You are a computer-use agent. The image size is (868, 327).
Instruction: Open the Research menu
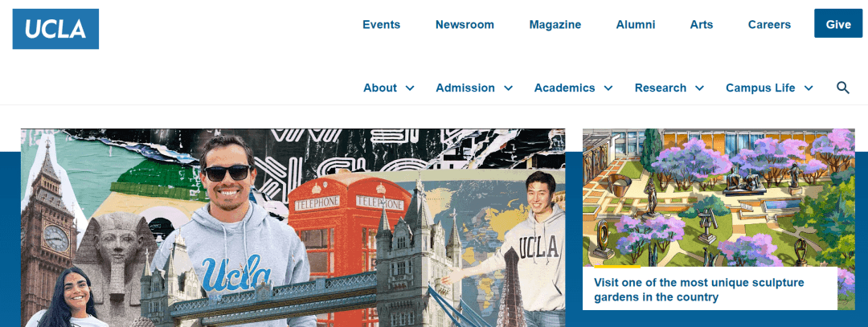[x=661, y=88]
